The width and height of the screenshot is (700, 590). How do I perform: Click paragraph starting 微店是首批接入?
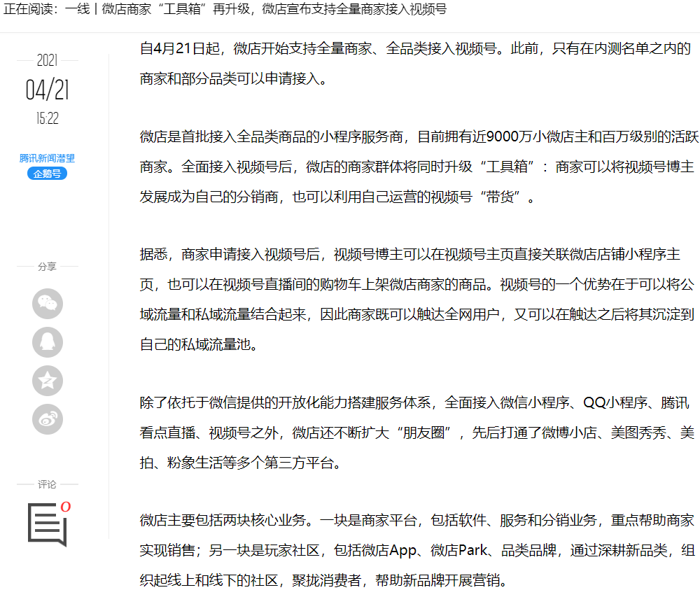[419, 167]
